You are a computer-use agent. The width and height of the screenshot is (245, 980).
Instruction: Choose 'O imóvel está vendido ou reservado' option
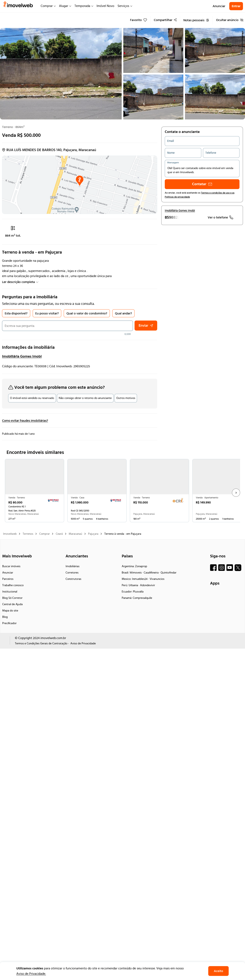[x=32, y=398]
